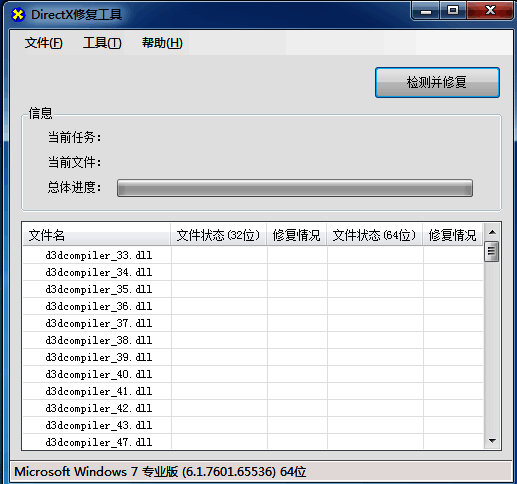Click the 总体进度 progress bar
This screenshot has height=484, width=517.
tap(295, 188)
